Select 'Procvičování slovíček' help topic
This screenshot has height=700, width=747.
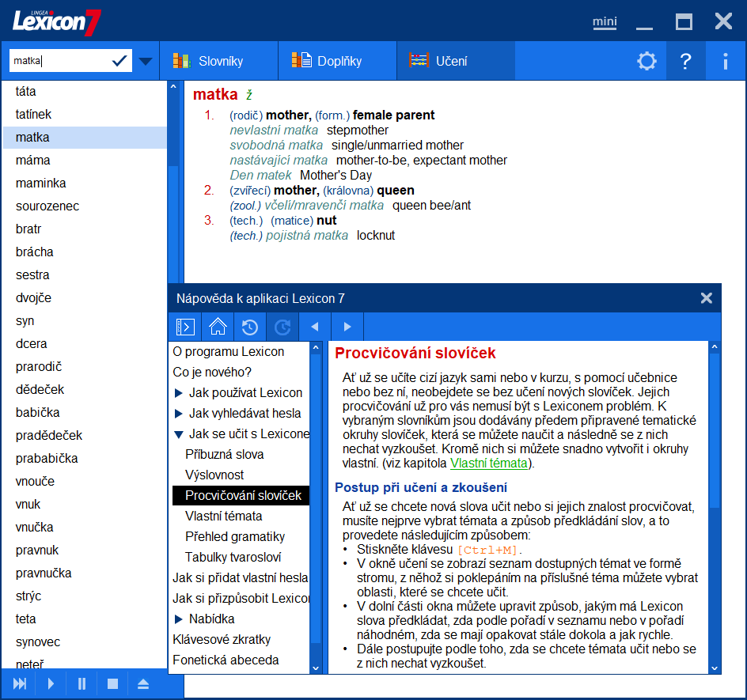point(241,495)
